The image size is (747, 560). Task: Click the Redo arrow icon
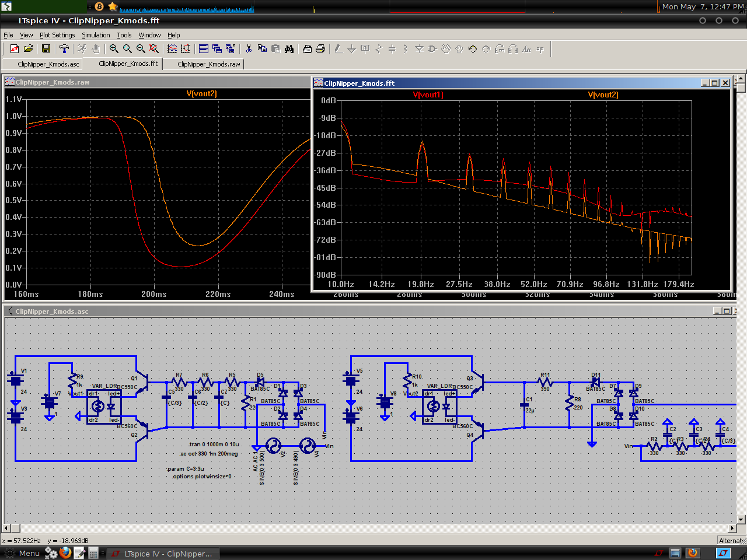486,49
